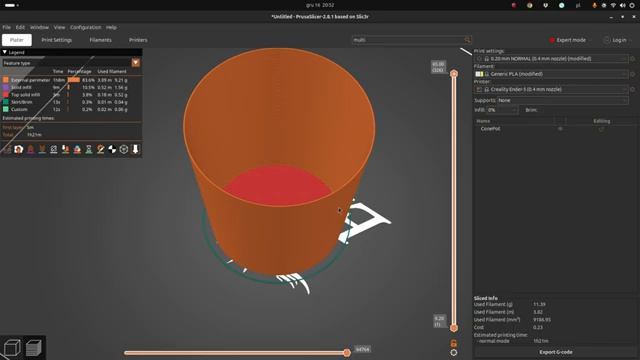Toggle Deretractions icon in legend toolbar
640x360 pixels.
click(x=42, y=149)
